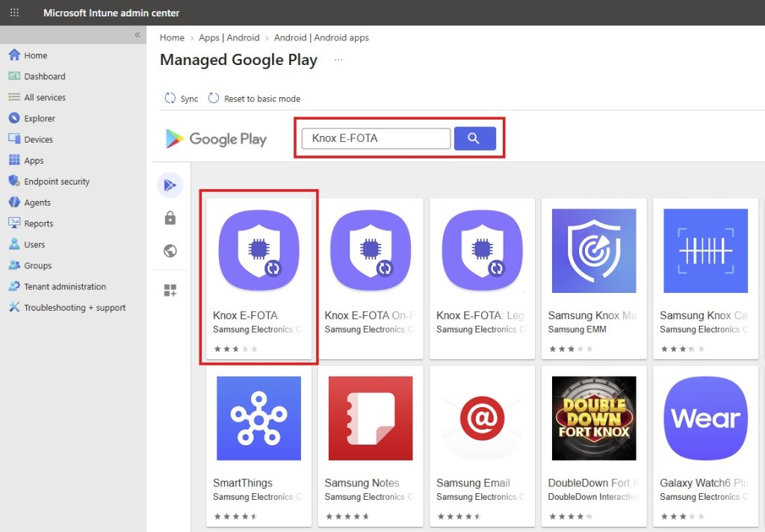Click the Reports sidebar icon
Viewport: 765px width, 532px height.
[x=14, y=223]
